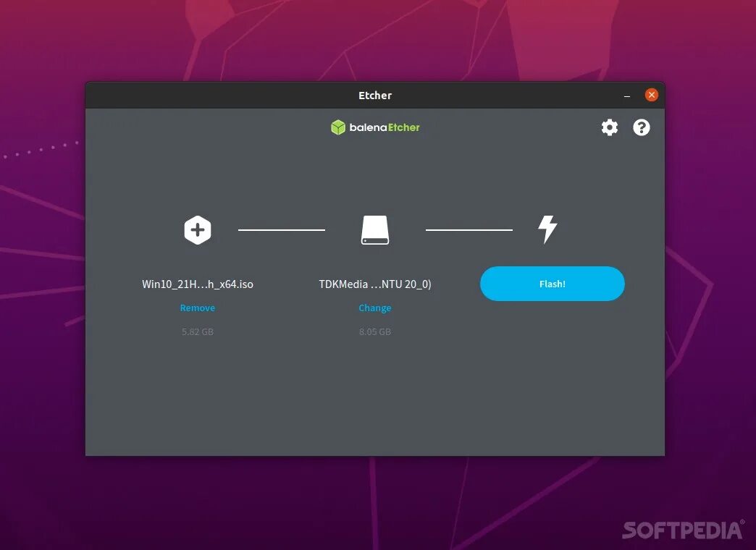The height and width of the screenshot is (550, 756).
Task: Click the 5.82 GB image size
Action: pyautogui.click(x=198, y=331)
